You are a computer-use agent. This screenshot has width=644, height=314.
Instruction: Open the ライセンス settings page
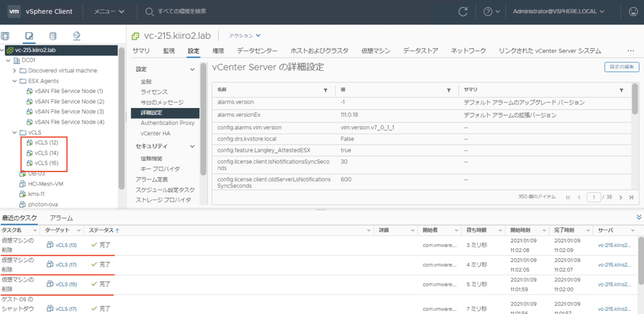tap(154, 92)
